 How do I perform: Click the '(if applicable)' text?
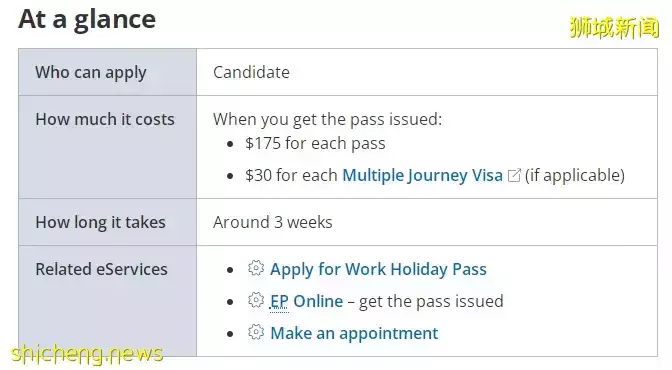(575, 175)
